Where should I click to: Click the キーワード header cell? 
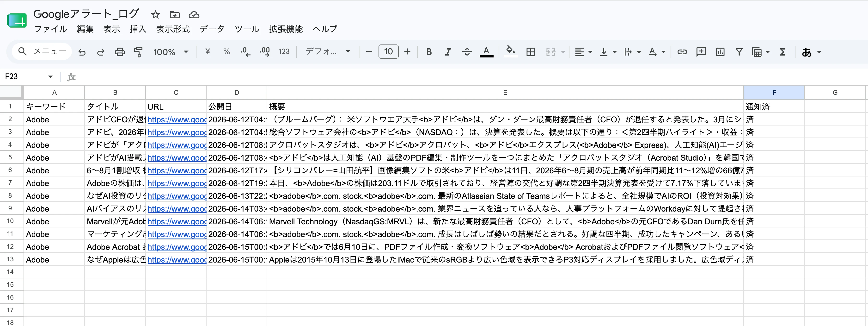point(54,107)
